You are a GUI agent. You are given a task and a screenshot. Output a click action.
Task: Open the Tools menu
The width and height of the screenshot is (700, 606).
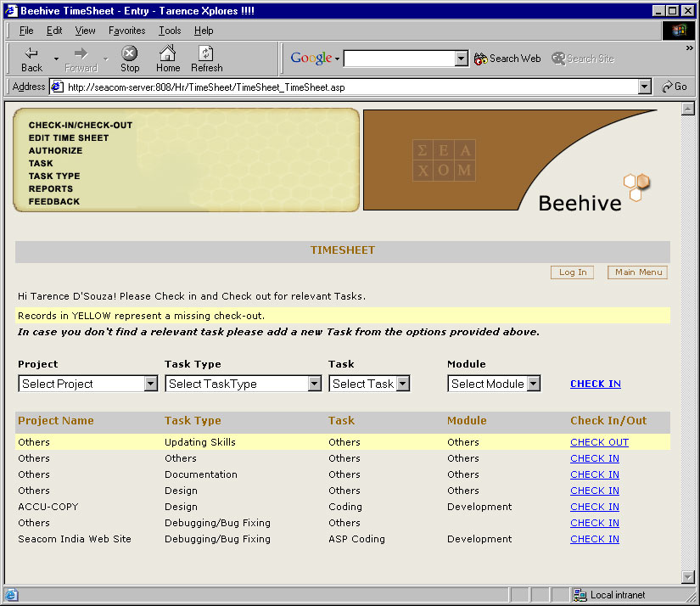point(170,31)
